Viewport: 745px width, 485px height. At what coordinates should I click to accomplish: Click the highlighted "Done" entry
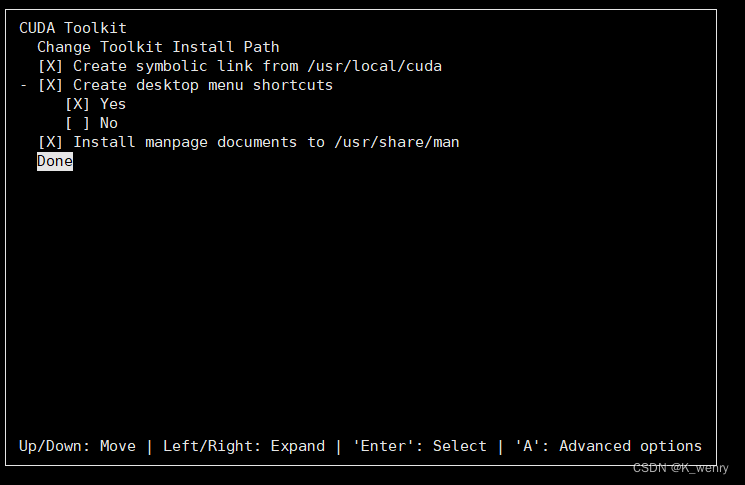(x=55, y=161)
